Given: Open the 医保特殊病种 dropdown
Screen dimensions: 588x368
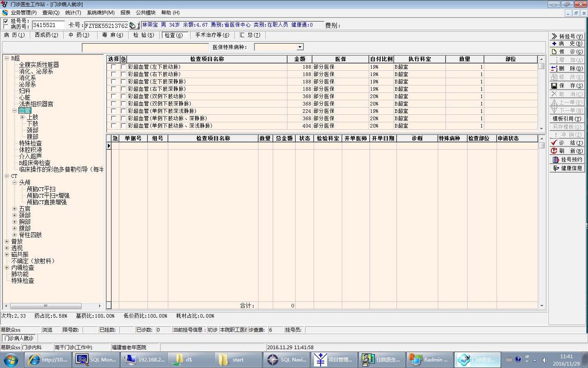Looking at the screenshot, I should click(x=300, y=47).
